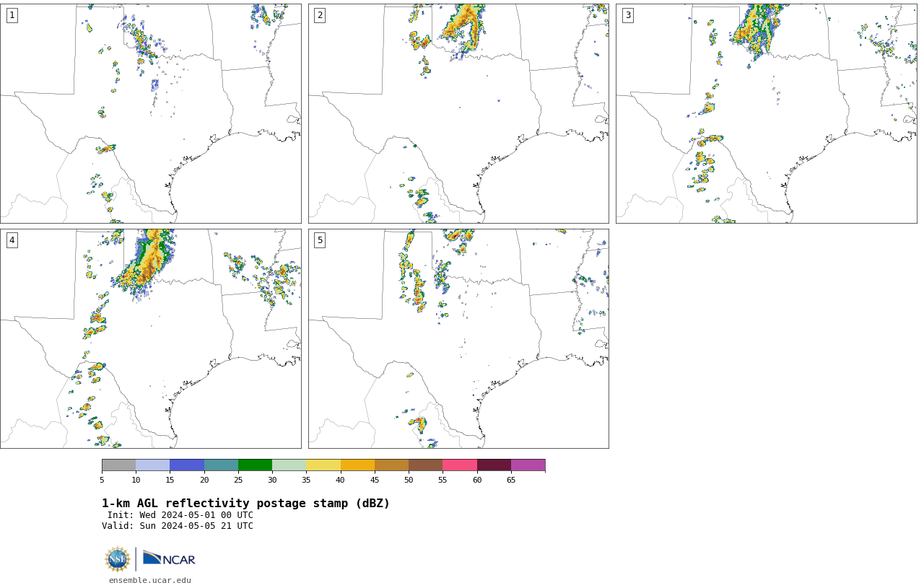This screenshot has width=924, height=588.
Task: Click the panel number 3 label box
Action: pos(627,15)
